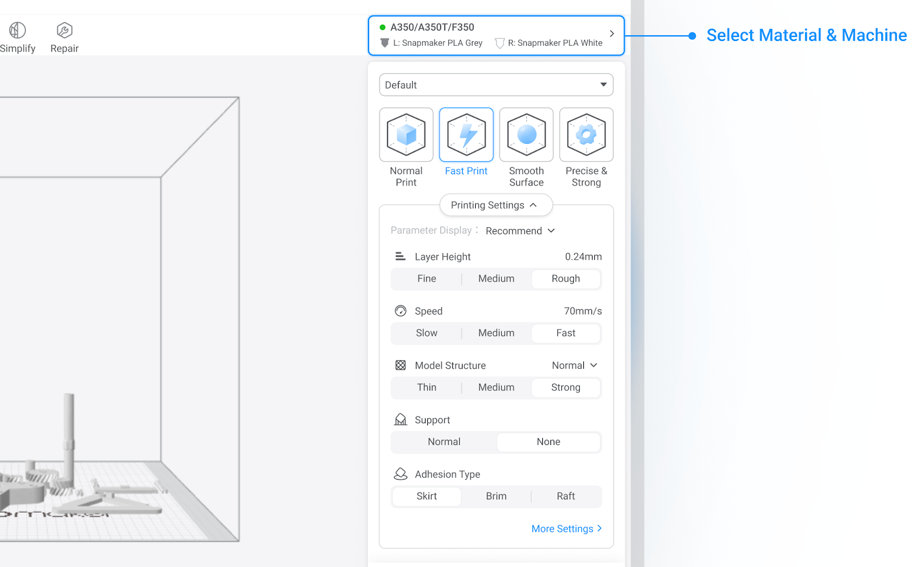This screenshot has height=567, width=924.
Task: Select the Fast Print preset icon
Action: click(467, 135)
